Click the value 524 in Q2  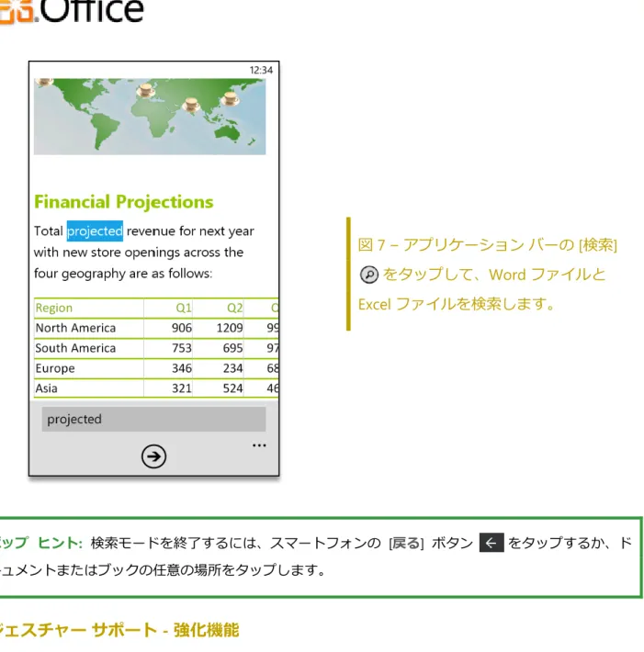[232, 388]
